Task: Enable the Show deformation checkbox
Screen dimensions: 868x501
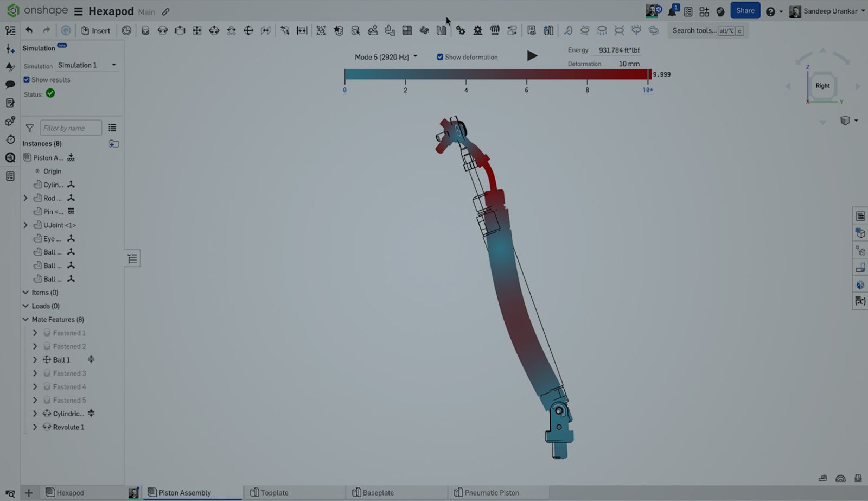Action: [x=440, y=56]
